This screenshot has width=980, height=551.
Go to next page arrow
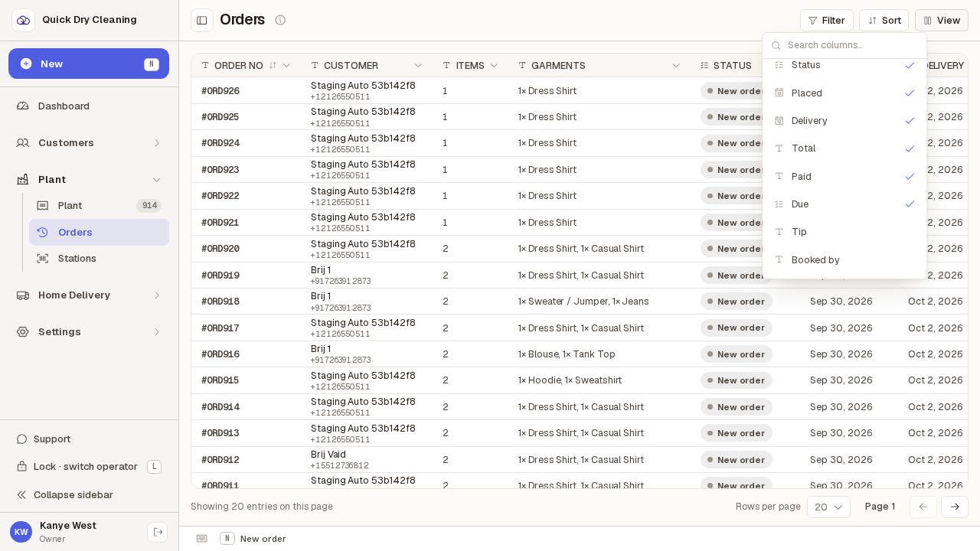(955, 507)
